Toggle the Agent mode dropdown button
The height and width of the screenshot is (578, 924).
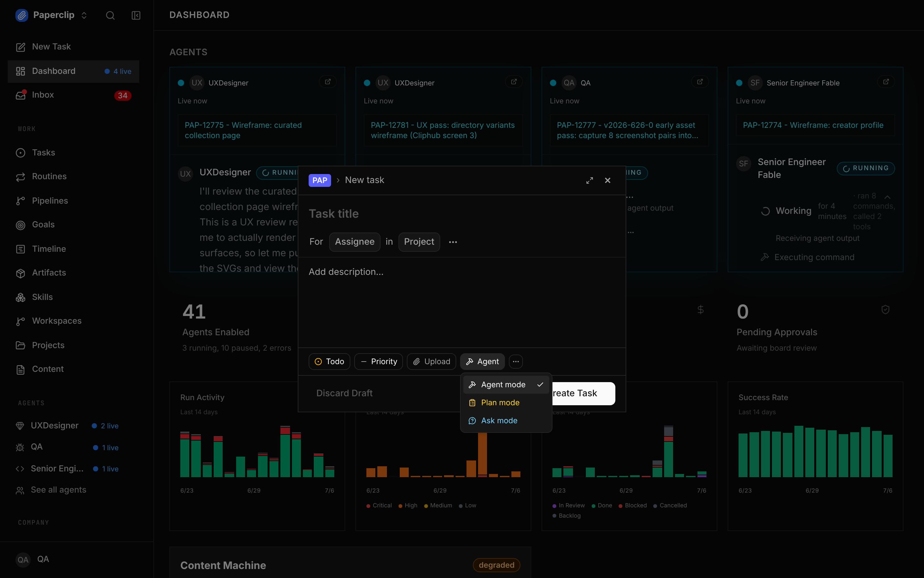click(x=482, y=361)
